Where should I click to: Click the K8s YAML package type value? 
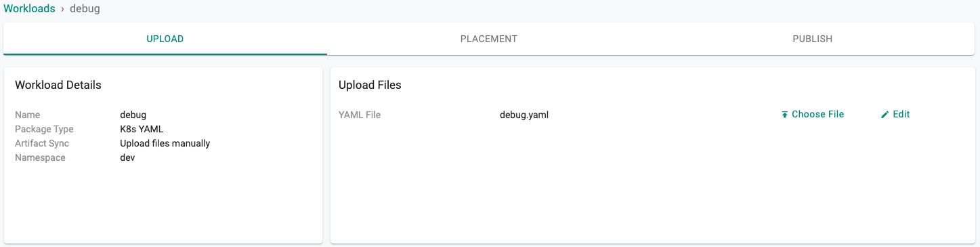(142, 129)
